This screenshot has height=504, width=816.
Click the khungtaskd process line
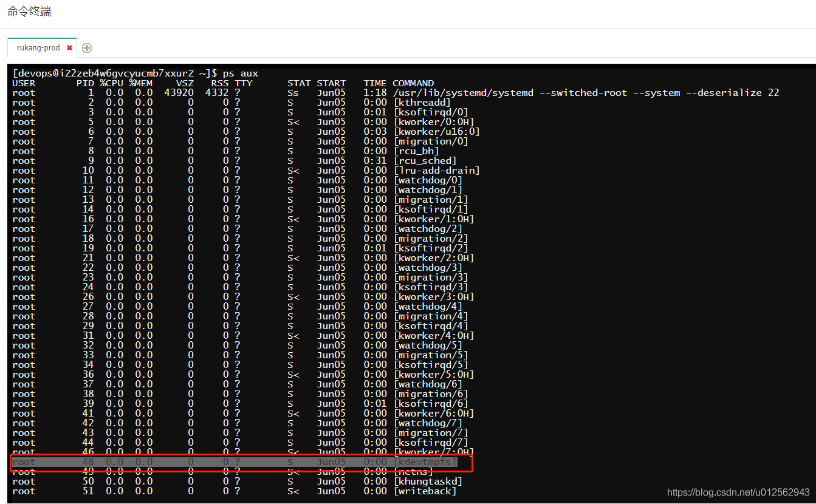[243, 481]
